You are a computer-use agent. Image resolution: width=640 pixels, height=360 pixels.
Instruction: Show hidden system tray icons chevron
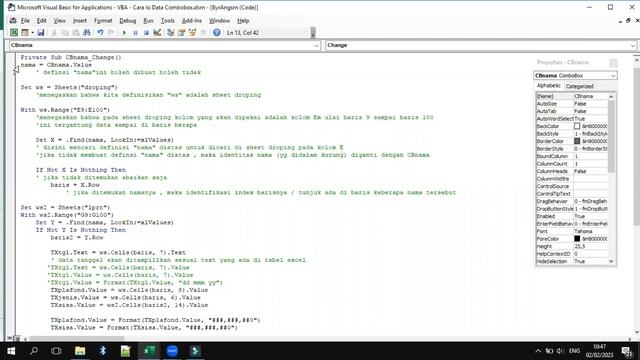pos(538,351)
